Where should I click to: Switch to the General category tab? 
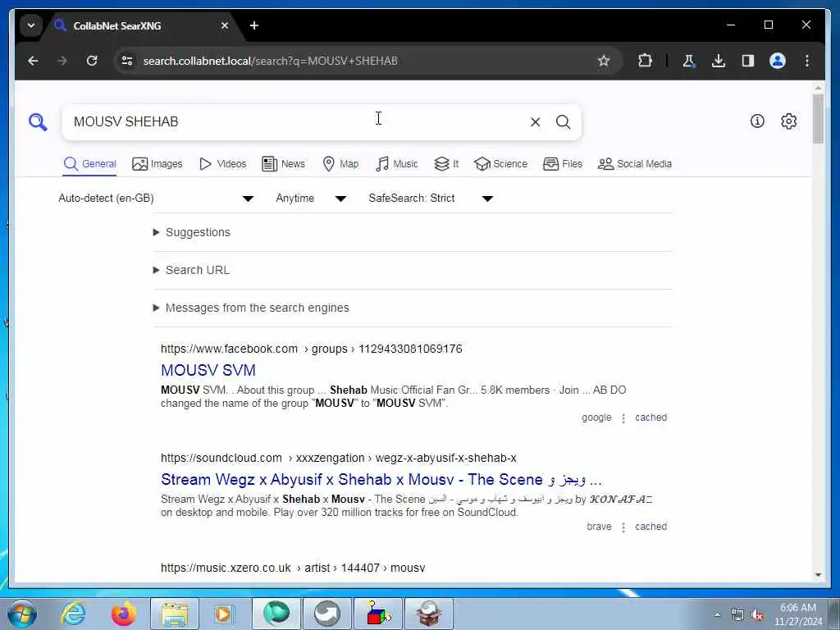tap(89, 164)
